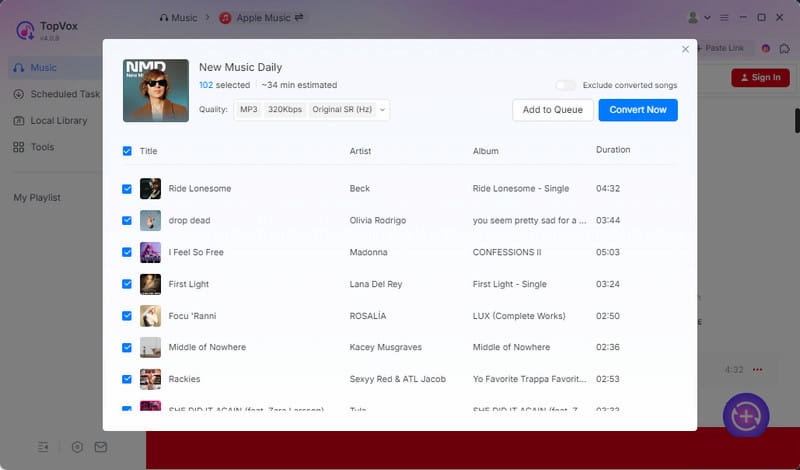Uncheck the I Feel So Free checkbox
Viewport: 800px width, 470px height.
127,252
